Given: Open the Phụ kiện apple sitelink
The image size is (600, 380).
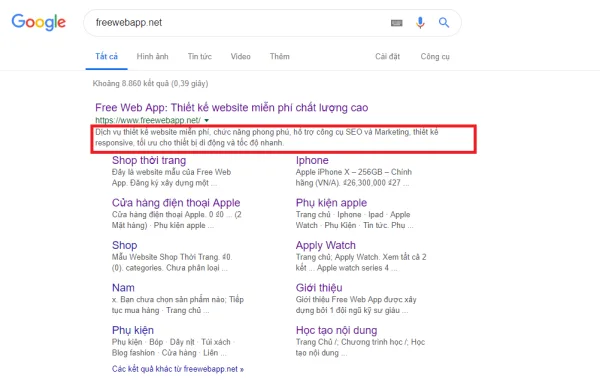Looking at the screenshot, I should [331, 203].
